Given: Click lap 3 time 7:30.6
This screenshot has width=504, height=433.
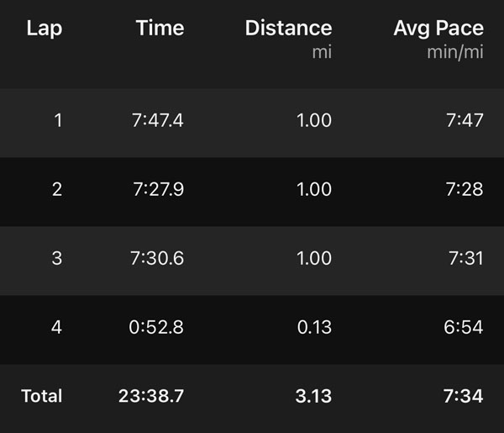Looking at the screenshot, I should 158,258.
